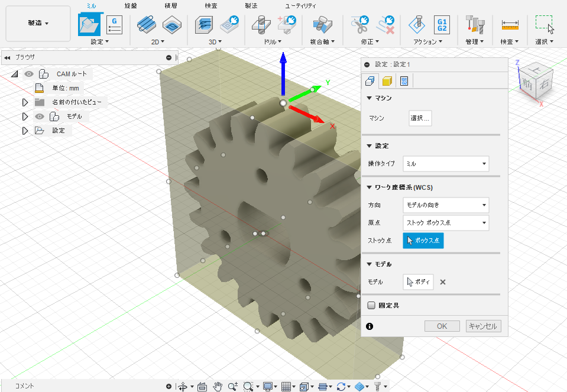Click the selection rectangle cursor icon

click(545, 25)
